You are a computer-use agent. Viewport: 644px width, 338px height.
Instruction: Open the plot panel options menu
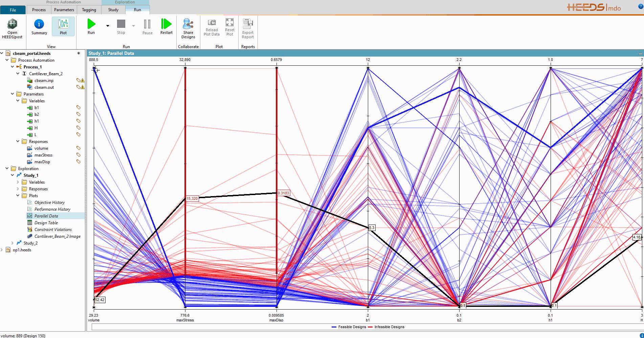click(x=640, y=53)
